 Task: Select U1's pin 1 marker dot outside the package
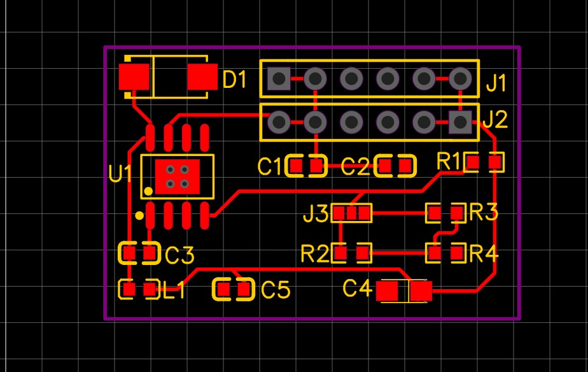click(x=139, y=215)
